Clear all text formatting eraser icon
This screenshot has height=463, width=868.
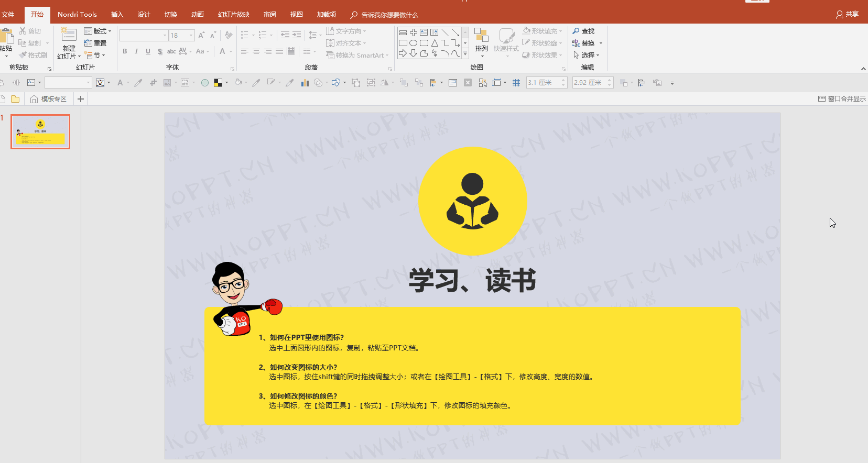pyautogui.click(x=229, y=35)
